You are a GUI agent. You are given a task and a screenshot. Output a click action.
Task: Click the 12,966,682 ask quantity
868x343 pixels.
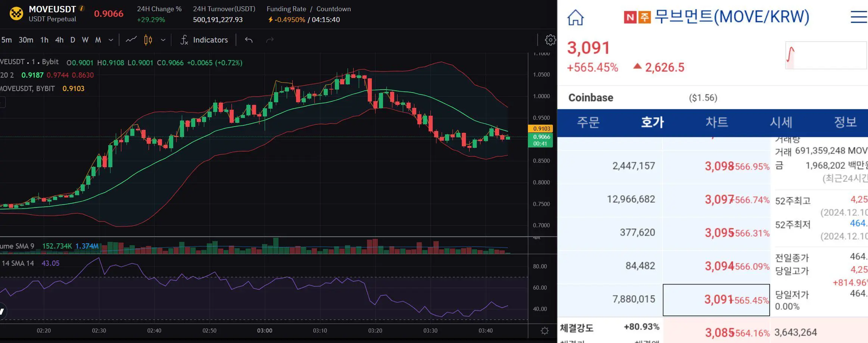pos(631,199)
